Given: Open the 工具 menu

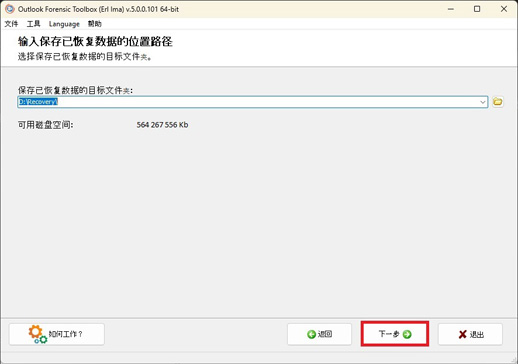Looking at the screenshot, I should pyautogui.click(x=33, y=24).
